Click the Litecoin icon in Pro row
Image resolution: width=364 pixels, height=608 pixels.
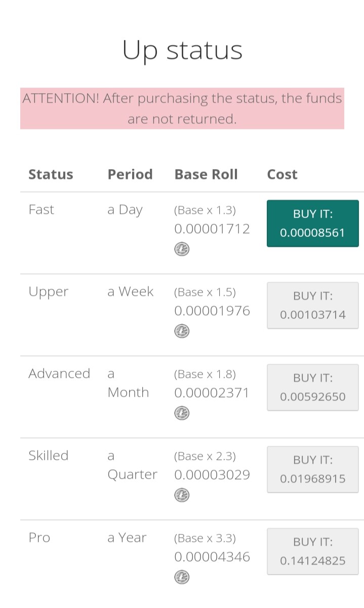[x=182, y=577]
